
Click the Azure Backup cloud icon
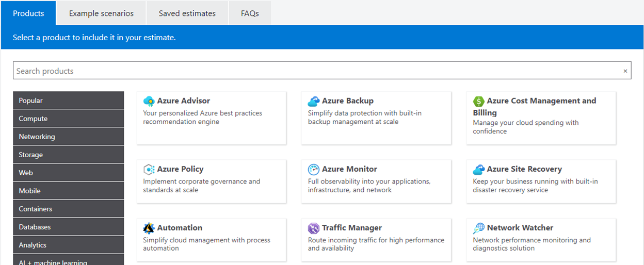[313, 101]
